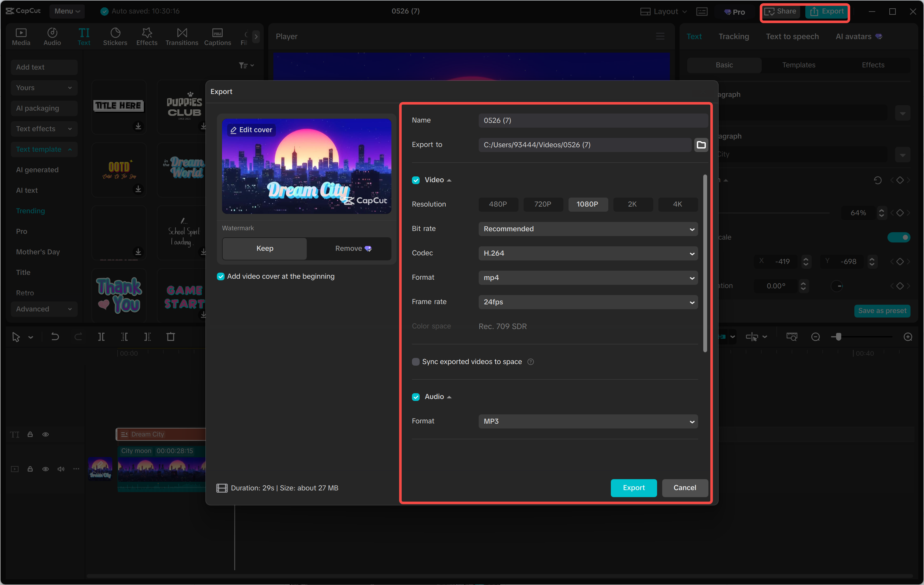
Task: Switch to the Tracking tab
Action: [733, 36]
